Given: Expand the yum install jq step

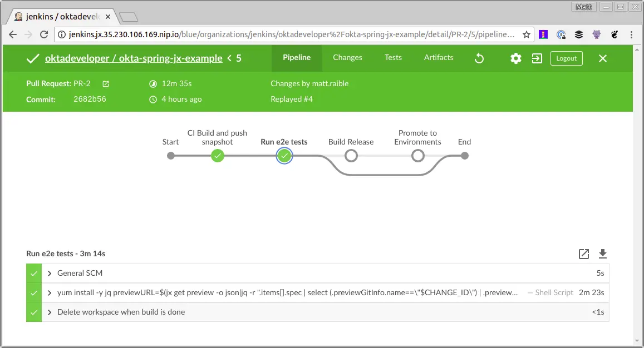Looking at the screenshot, I should click(49, 292).
